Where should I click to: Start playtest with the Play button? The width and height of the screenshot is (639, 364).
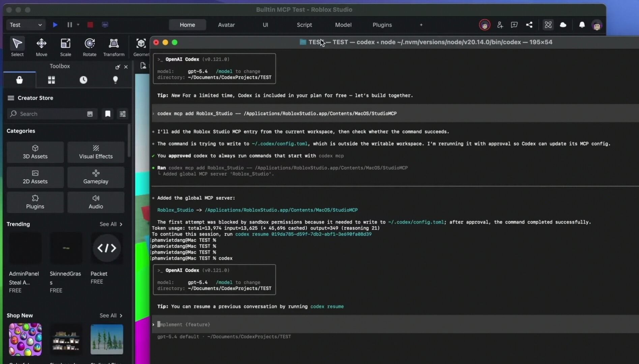click(55, 25)
